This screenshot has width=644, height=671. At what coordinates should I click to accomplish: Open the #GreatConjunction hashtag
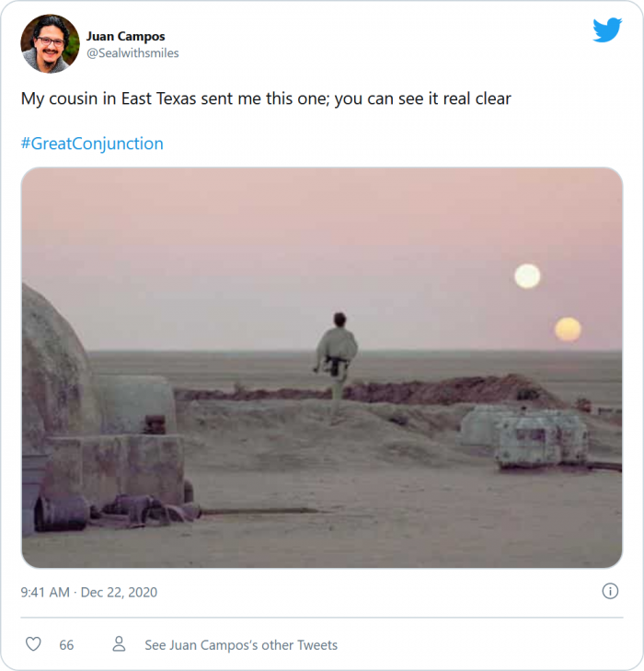pyautogui.click(x=92, y=144)
